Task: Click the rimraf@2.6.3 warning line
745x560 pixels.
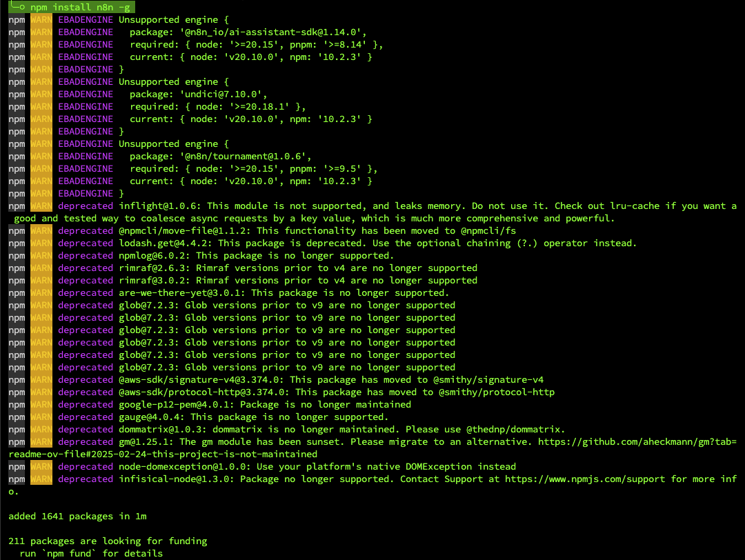Action: (243, 268)
